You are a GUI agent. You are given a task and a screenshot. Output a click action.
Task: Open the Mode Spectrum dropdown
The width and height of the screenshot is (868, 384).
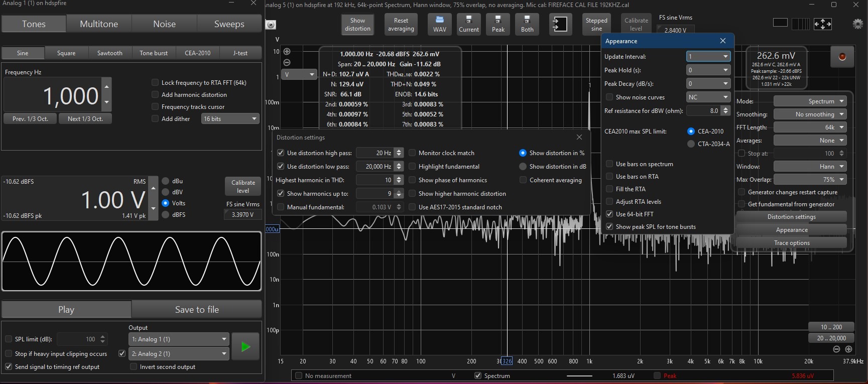(810, 101)
